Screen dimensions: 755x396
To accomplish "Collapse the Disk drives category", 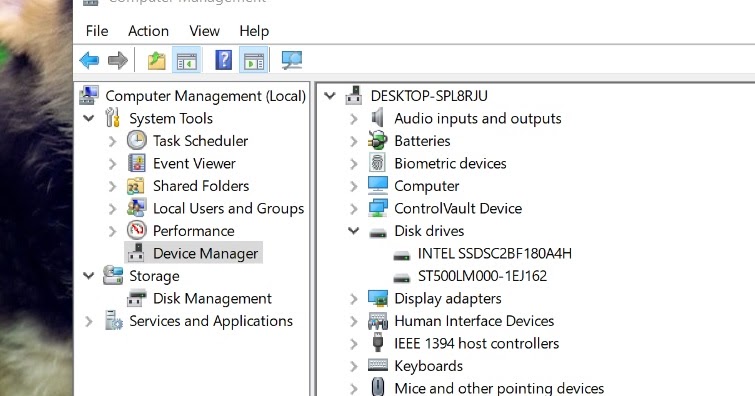I will click(354, 231).
